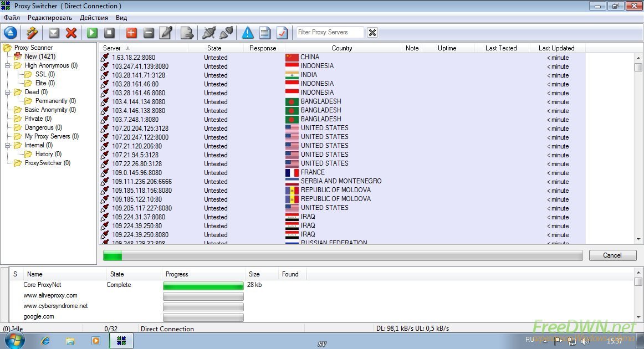The height and width of the screenshot is (349, 644).
Task: Start the proxy test with green play icon
Action: point(92,33)
